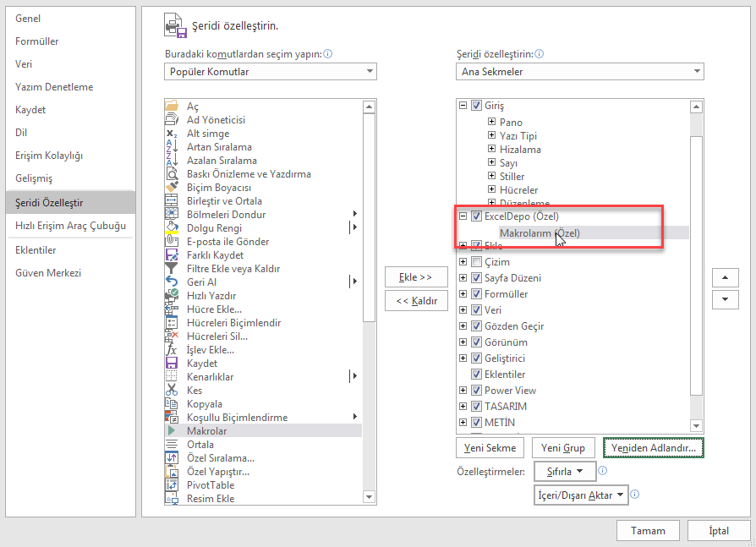Click the Hızlı Yazdır icon
This screenshot has height=547, width=756.
(x=172, y=295)
